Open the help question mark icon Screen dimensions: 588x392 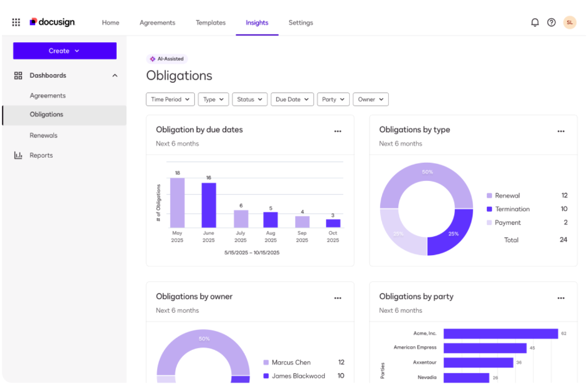coord(552,22)
